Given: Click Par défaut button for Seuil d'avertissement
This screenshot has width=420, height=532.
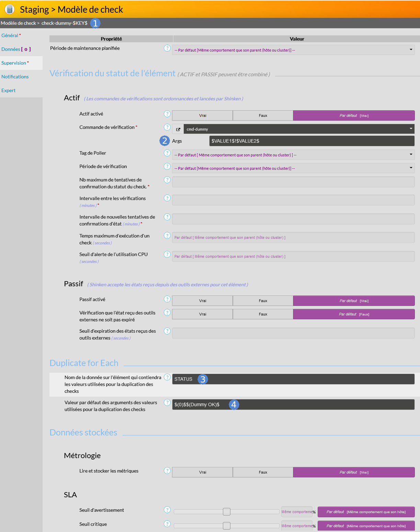Looking at the screenshot, I should pyautogui.click(x=366, y=512).
